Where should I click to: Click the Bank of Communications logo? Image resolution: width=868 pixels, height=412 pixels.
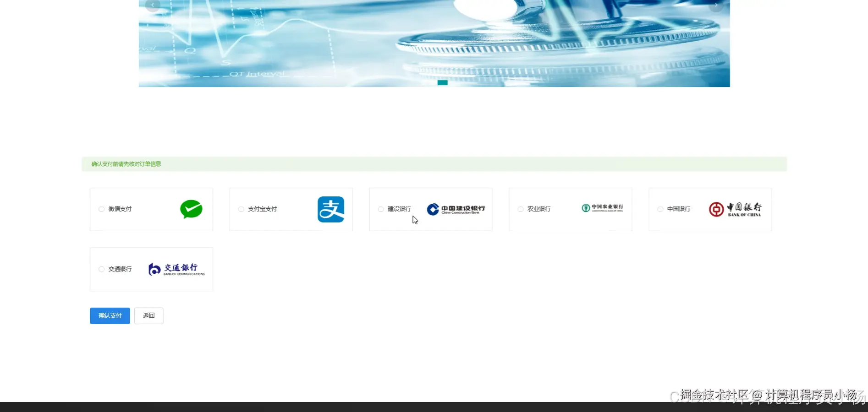click(176, 269)
